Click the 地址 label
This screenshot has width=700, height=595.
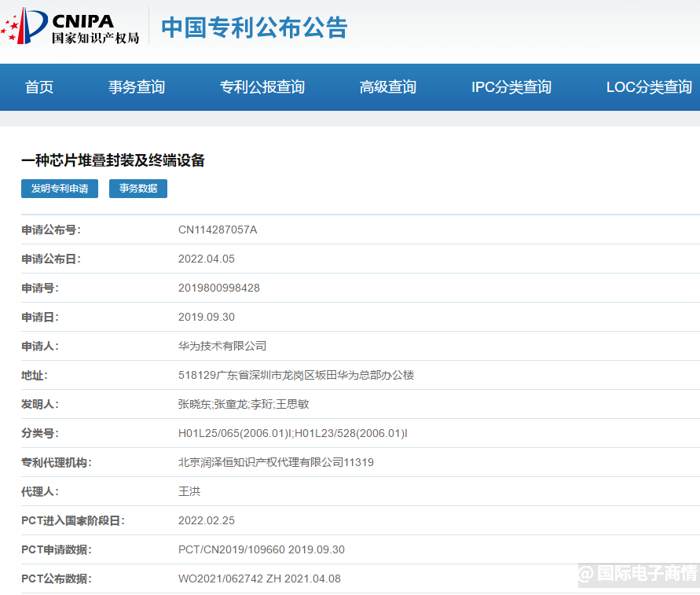(35, 375)
